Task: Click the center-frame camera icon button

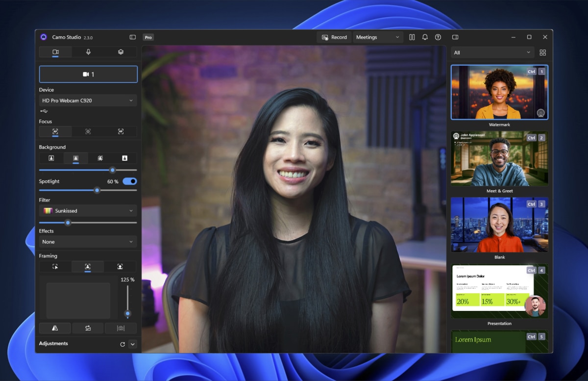Action: coord(121,328)
